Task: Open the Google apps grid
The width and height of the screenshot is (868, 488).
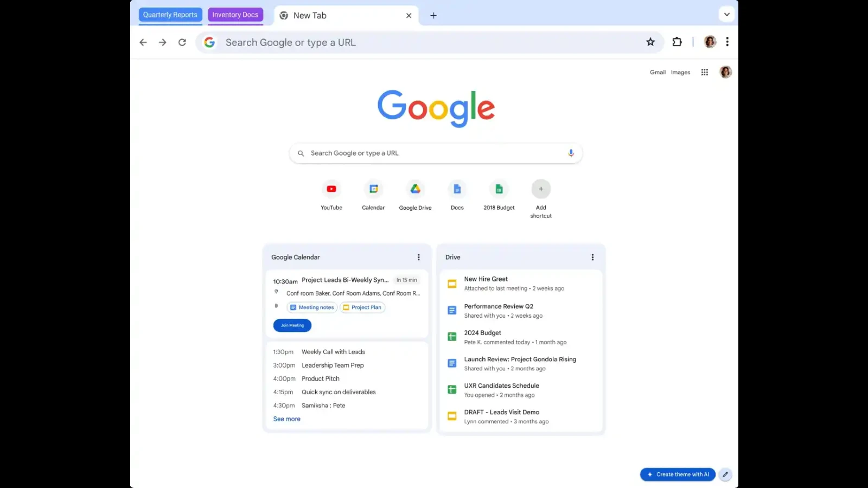Action: click(705, 72)
